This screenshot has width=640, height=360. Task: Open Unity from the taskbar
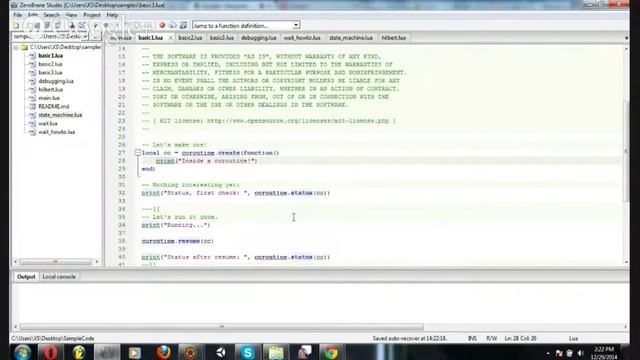click(x=220, y=352)
